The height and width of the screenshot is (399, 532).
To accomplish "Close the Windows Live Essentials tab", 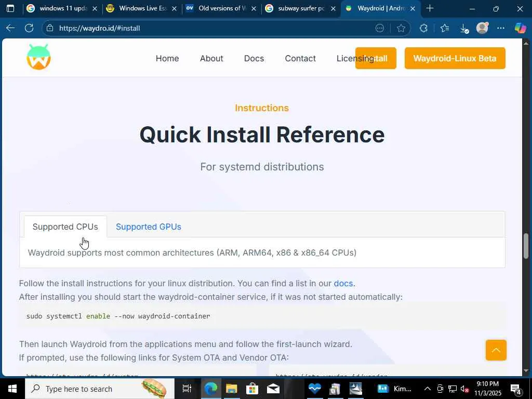I will click(x=175, y=8).
